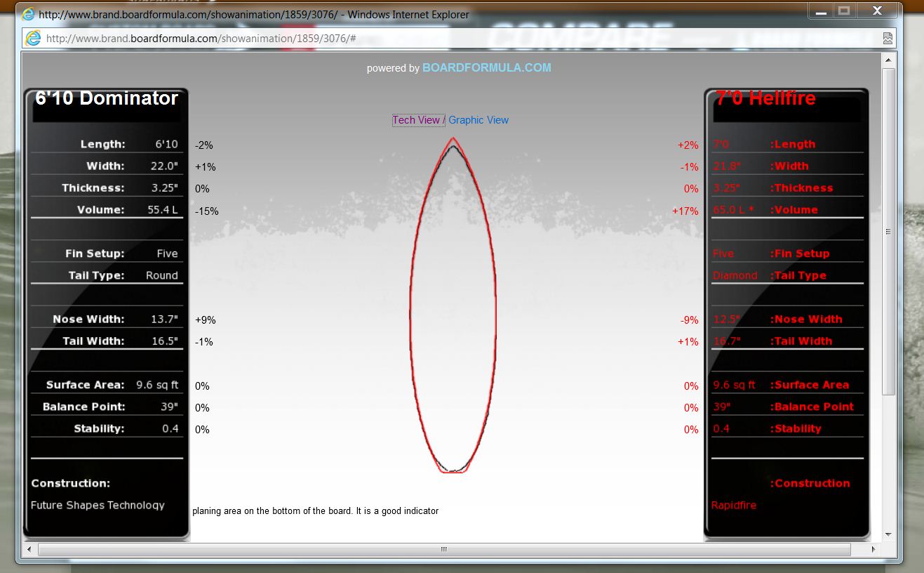Close the Internet Explorer popup window

pos(877,11)
